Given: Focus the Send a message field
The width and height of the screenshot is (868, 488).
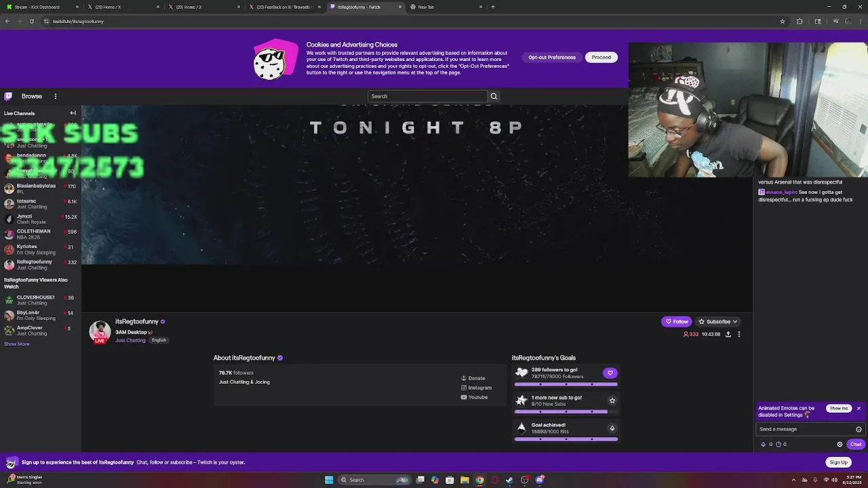Looking at the screenshot, I should tap(810, 429).
